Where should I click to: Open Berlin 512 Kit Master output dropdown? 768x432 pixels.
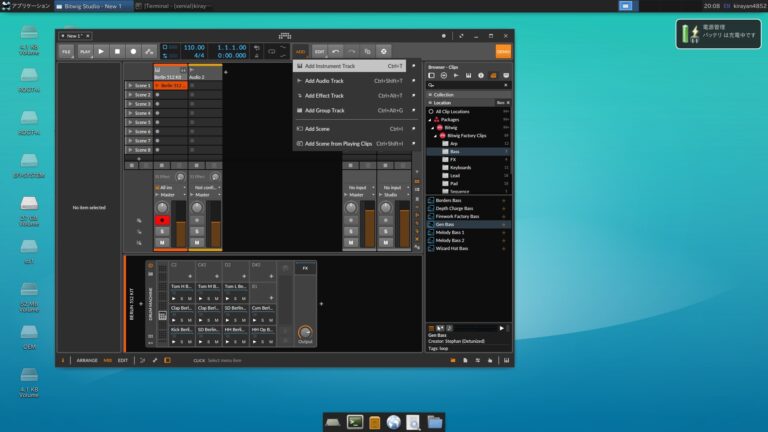[x=170, y=195]
